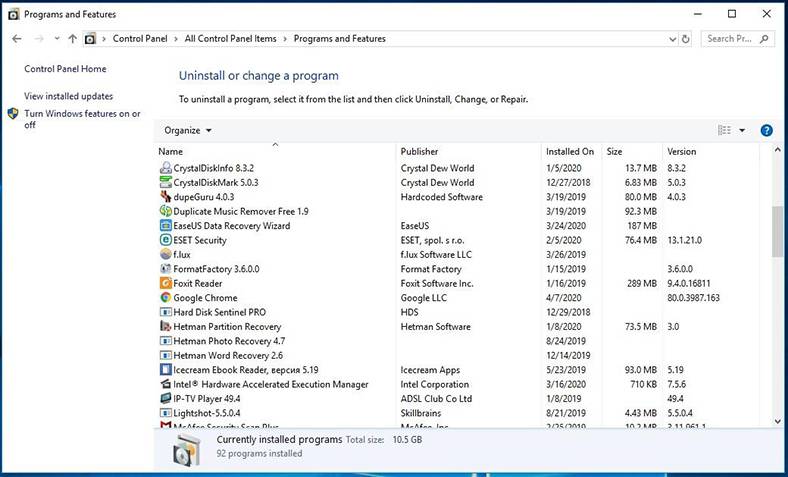The image size is (788, 477).
Task: Refresh the Programs and Features address bar
Action: [x=685, y=39]
